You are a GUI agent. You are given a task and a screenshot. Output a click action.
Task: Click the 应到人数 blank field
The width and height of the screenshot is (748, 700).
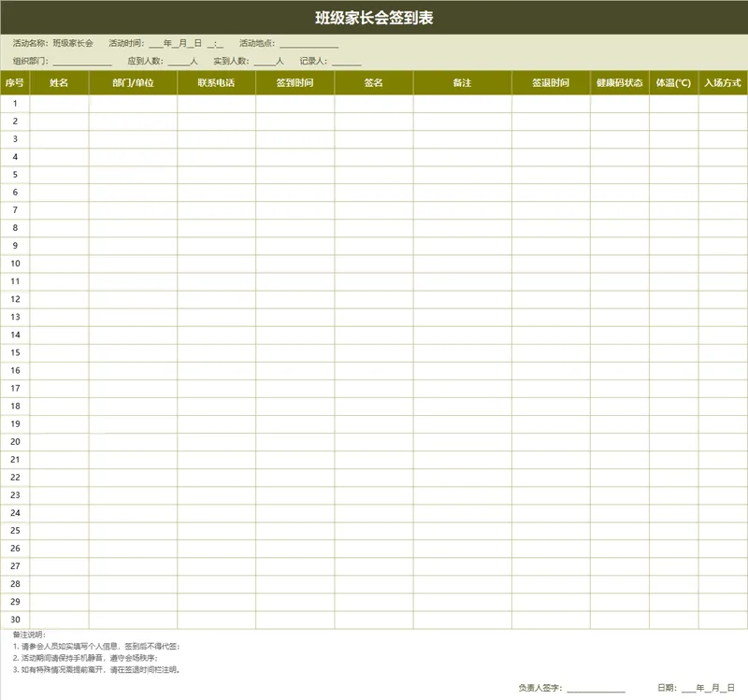(x=179, y=62)
